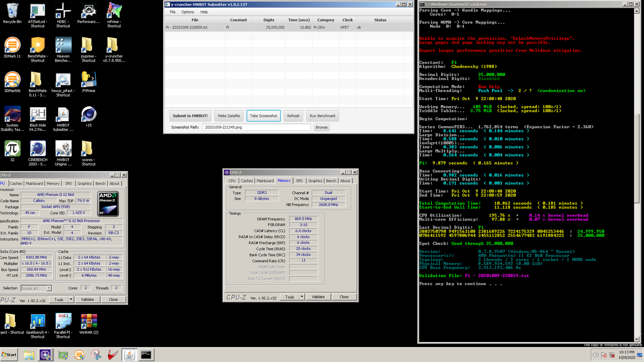Open the Recycle Bin desktop icon

coord(12,13)
